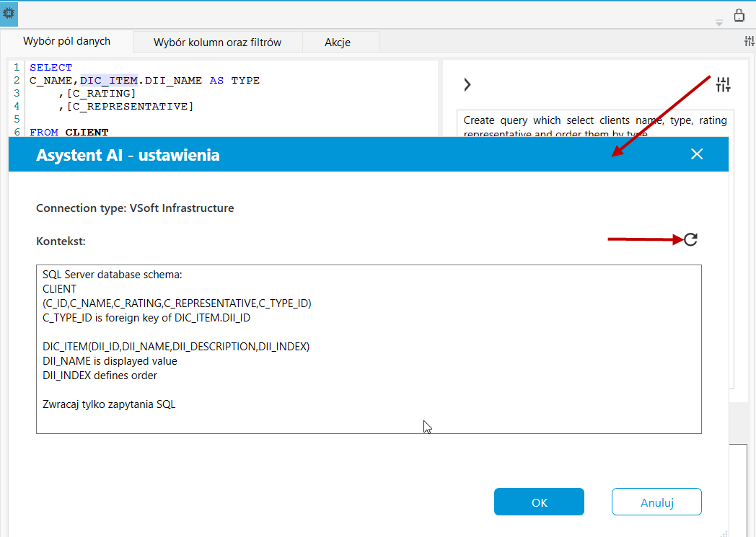Click the padlock icon at top right
Image resolution: width=756 pixels, height=537 pixels.
coord(739,15)
